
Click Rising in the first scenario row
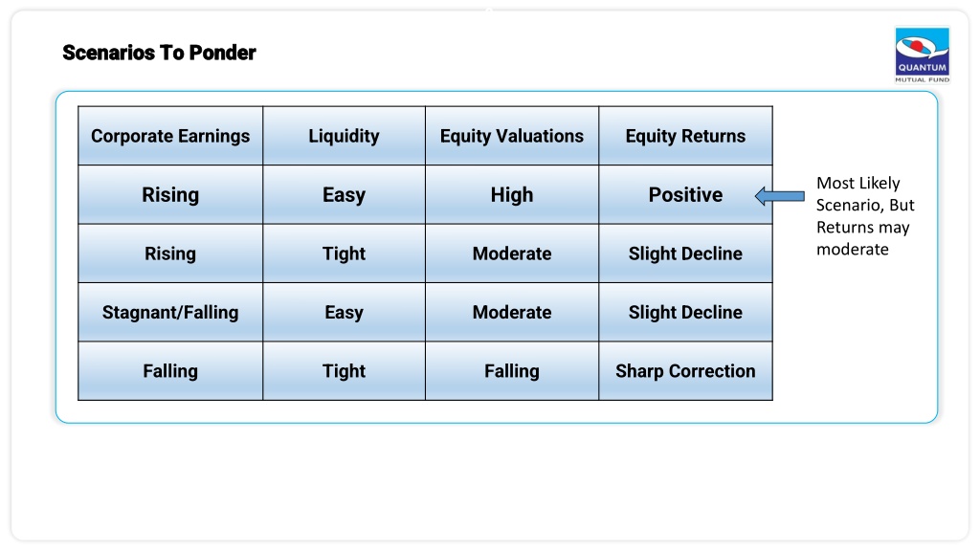(170, 194)
